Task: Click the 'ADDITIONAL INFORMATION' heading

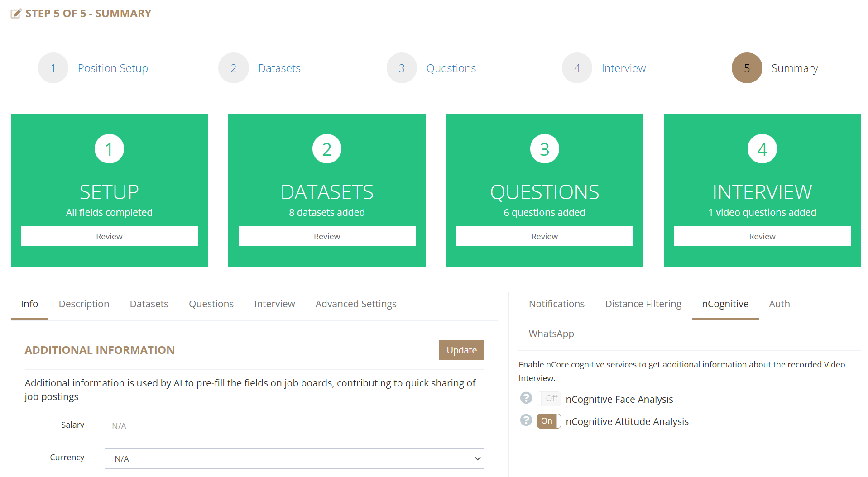Action: click(x=100, y=350)
